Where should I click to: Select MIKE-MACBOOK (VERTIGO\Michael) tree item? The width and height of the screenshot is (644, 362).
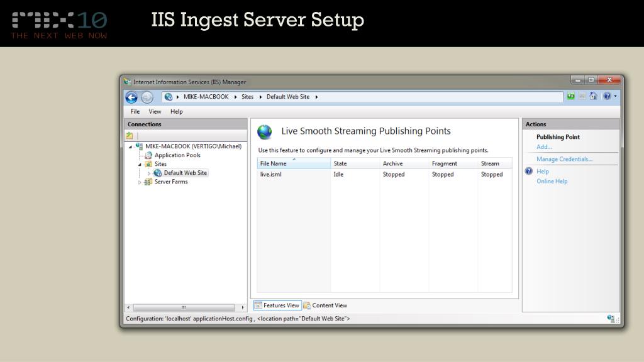pyautogui.click(x=194, y=146)
